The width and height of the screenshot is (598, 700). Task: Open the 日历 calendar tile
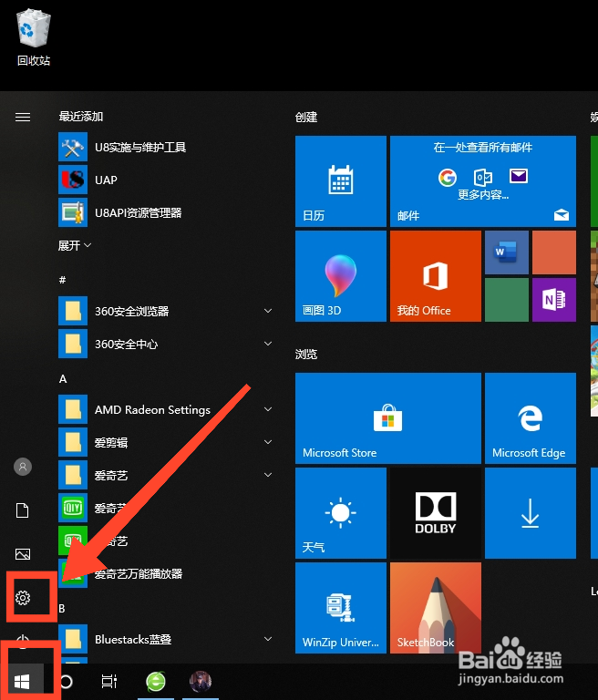(341, 181)
